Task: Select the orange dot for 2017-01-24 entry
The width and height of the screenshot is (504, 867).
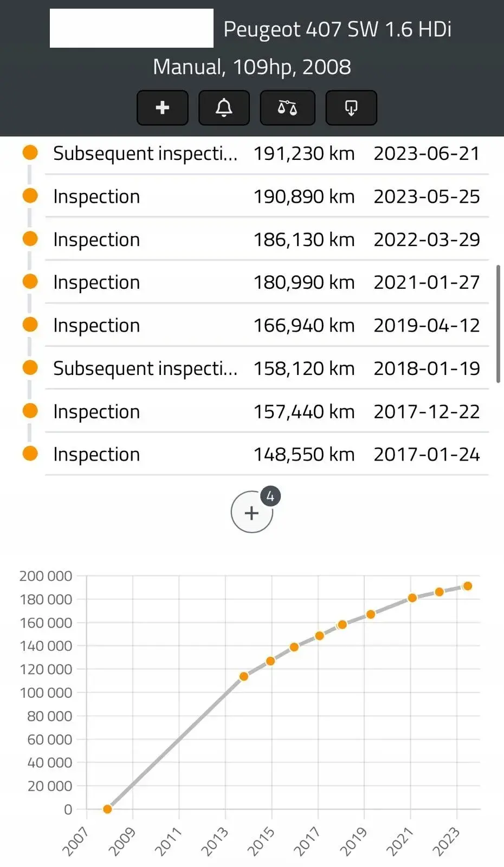Action: [x=30, y=453]
